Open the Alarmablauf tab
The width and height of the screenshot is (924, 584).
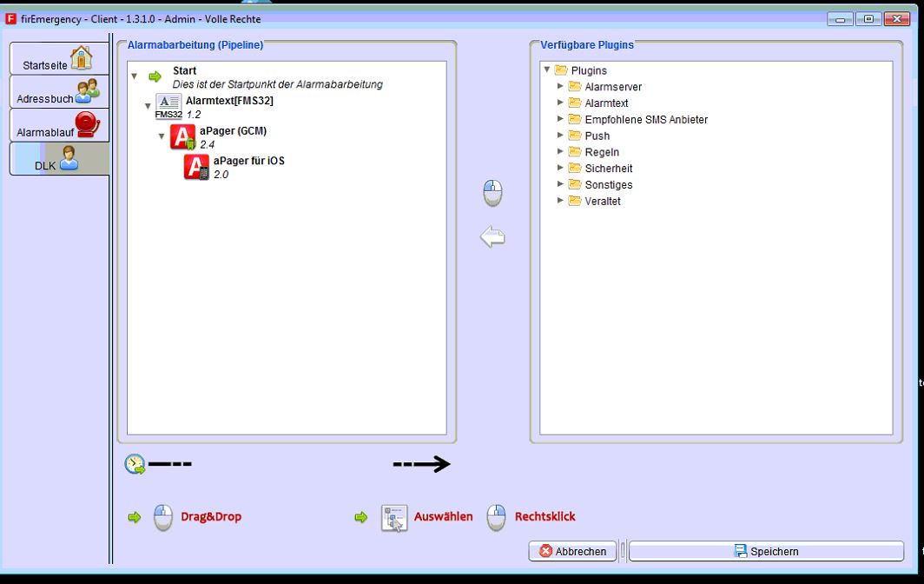(x=59, y=126)
